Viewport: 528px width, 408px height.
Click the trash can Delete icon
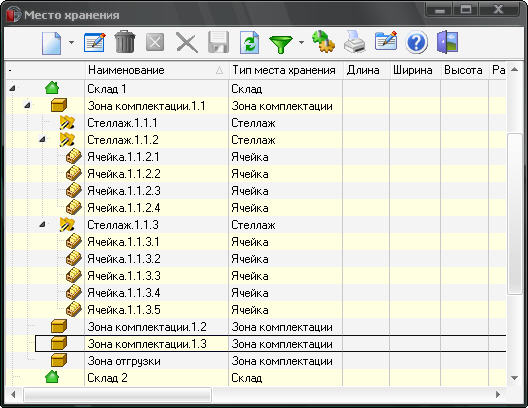(125, 42)
